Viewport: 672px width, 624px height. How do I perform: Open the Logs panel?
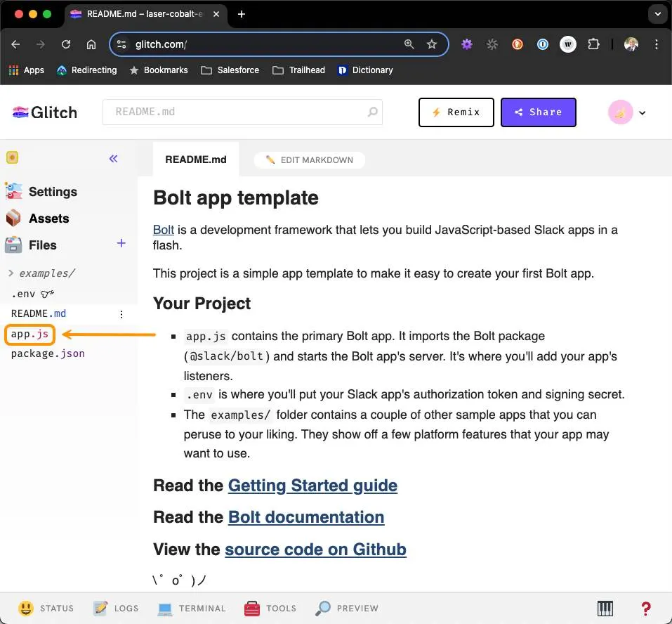pyautogui.click(x=117, y=608)
